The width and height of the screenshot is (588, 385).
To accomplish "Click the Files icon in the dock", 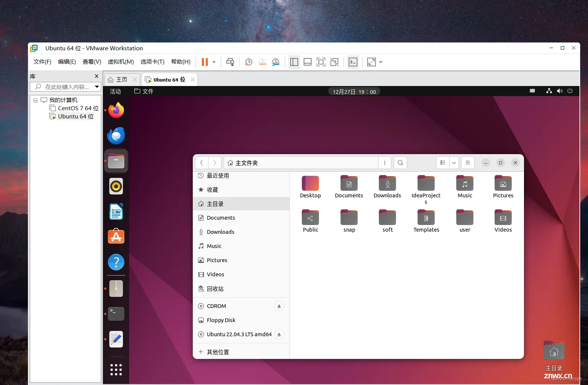I will pyautogui.click(x=116, y=161).
